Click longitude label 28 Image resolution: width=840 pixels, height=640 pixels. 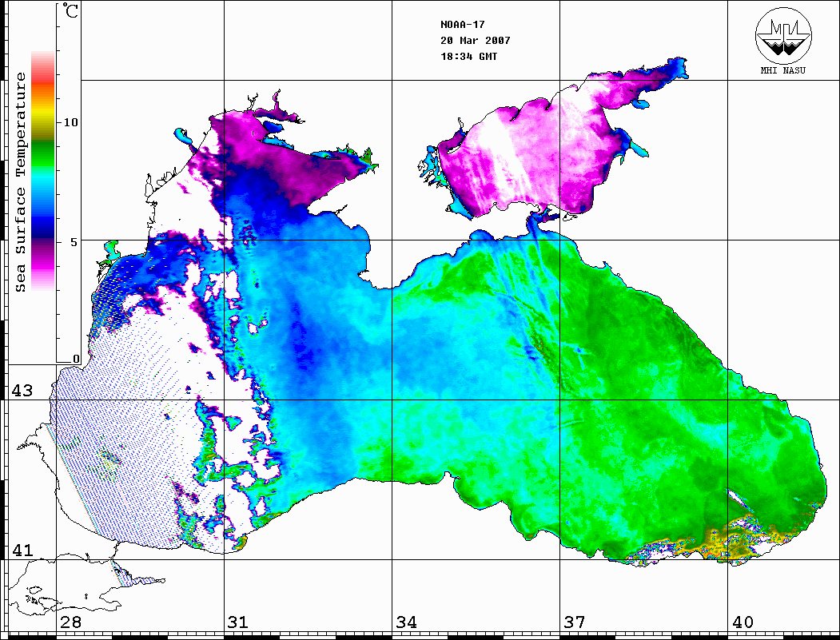click(x=70, y=622)
